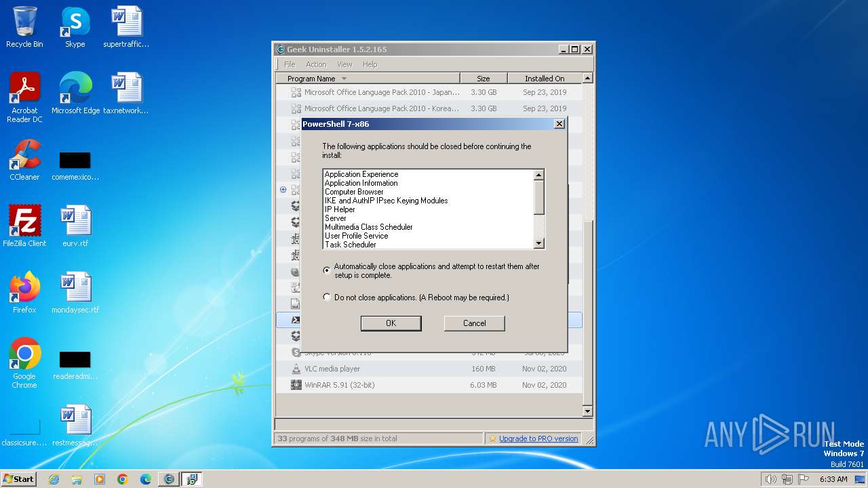Select IKE and AuthIP IPsec Keying Modules
Viewport: 868px width, 488px height.
point(386,201)
